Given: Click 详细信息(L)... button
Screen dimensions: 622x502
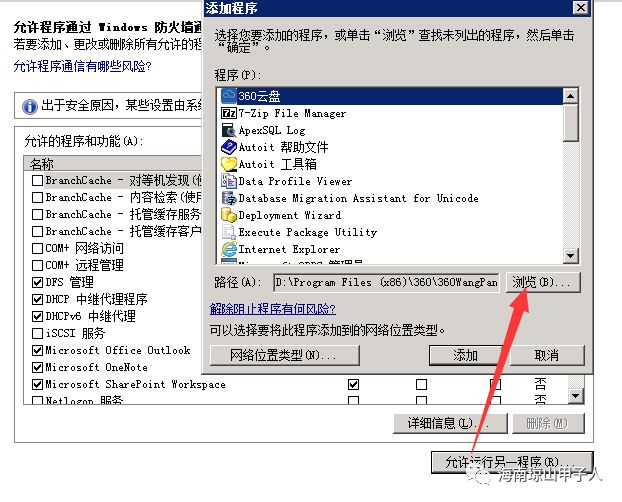Looking at the screenshot, I should (450, 423).
